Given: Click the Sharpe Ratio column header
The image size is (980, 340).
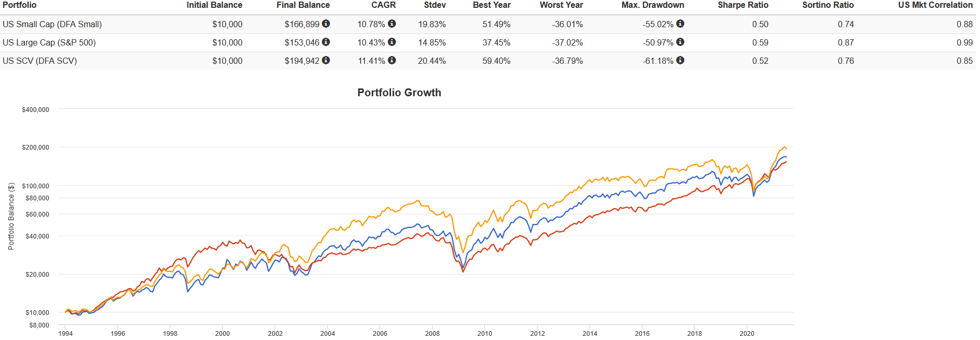Looking at the screenshot, I should click(x=742, y=5).
